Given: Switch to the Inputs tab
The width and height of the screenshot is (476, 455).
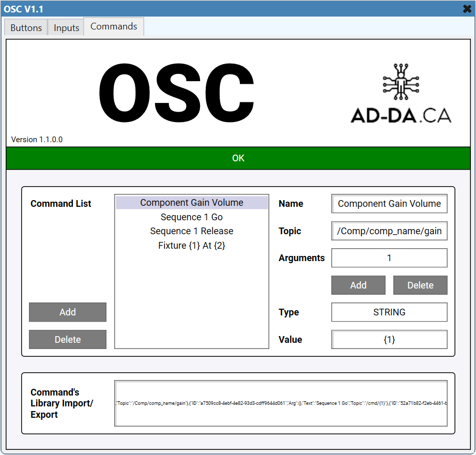Looking at the screenshot, I should [66, 27].
